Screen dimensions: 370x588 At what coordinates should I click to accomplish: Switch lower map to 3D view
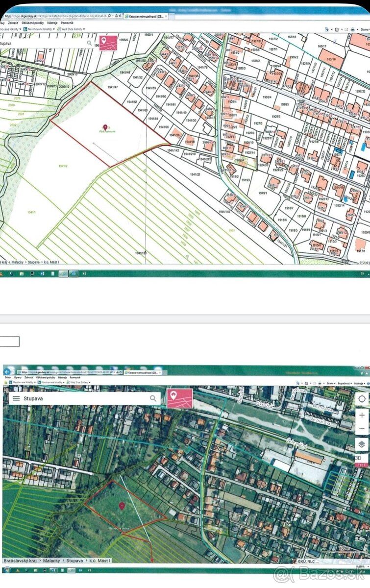click(358, 458)
